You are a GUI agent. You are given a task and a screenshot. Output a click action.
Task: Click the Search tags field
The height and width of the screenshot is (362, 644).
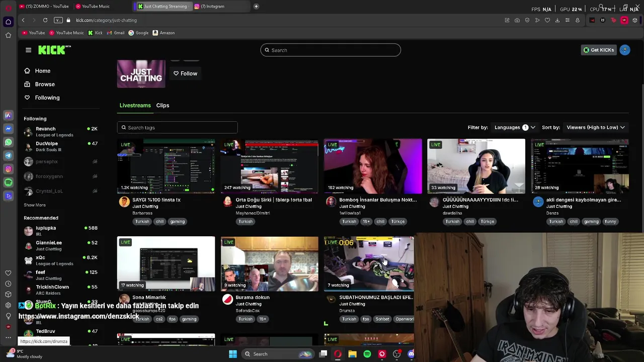177,128
